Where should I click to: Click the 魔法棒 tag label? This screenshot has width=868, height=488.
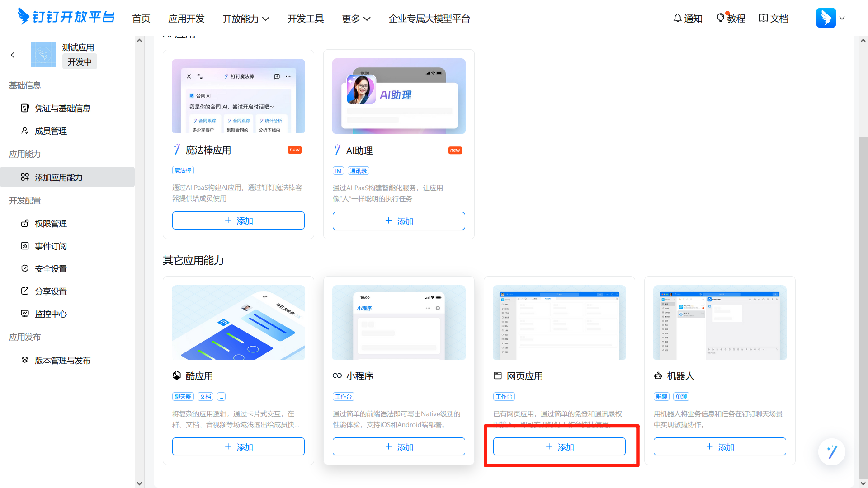pos(183,170)
